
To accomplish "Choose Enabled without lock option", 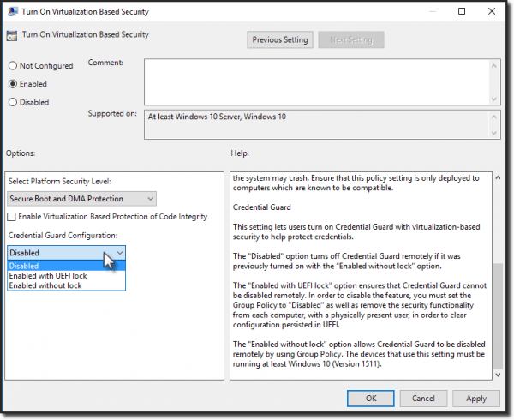I will (66, 285).
